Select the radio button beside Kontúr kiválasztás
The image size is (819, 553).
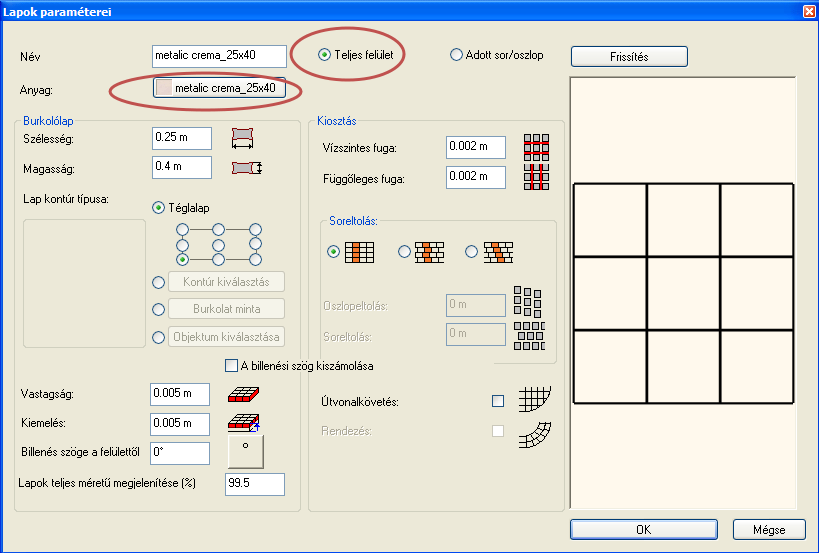click(158, 283)
